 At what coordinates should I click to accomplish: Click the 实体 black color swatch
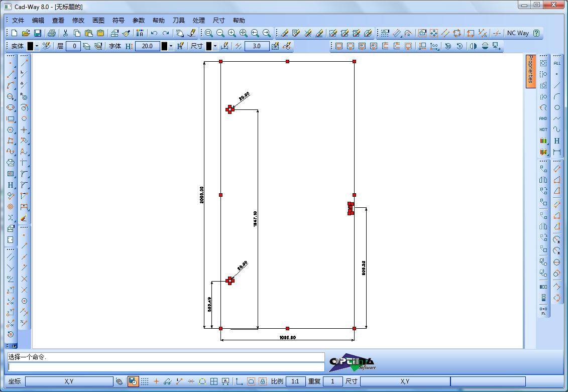(31, 46)
